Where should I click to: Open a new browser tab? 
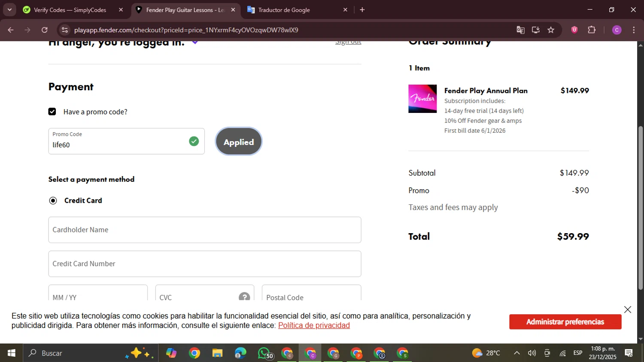click(362, 10)
